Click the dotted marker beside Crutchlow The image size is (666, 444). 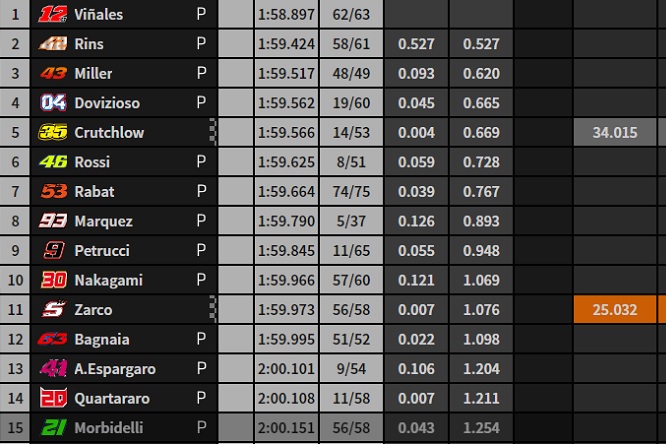click(x=213, y=132)
